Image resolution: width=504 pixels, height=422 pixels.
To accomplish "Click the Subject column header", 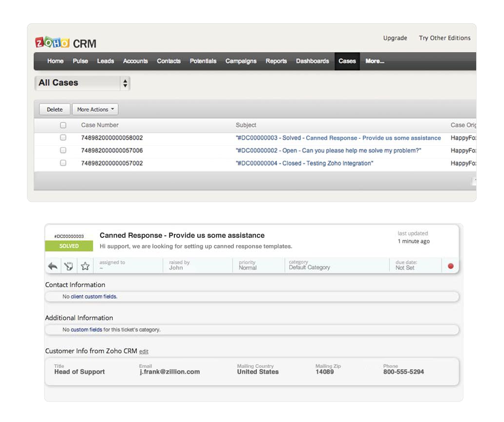I will click(246, 125).
